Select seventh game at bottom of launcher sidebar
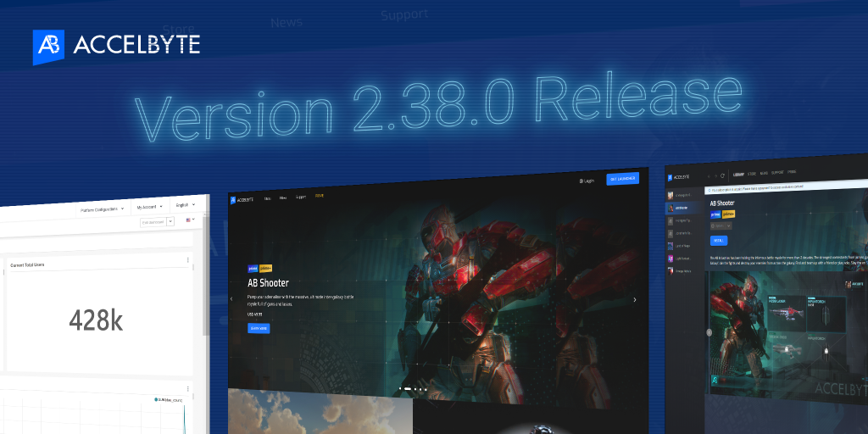This screenshot has height=434, width=868. point(683,270)
